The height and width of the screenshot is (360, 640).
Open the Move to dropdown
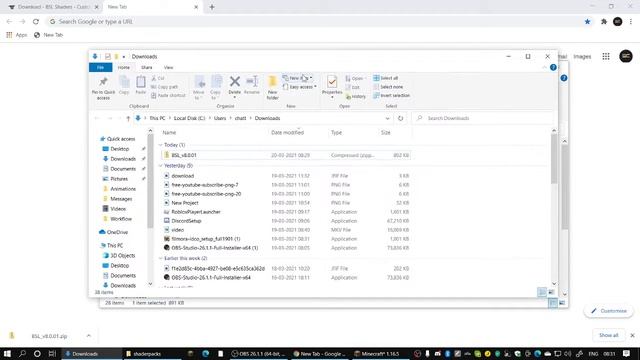[x=199, y=87]
